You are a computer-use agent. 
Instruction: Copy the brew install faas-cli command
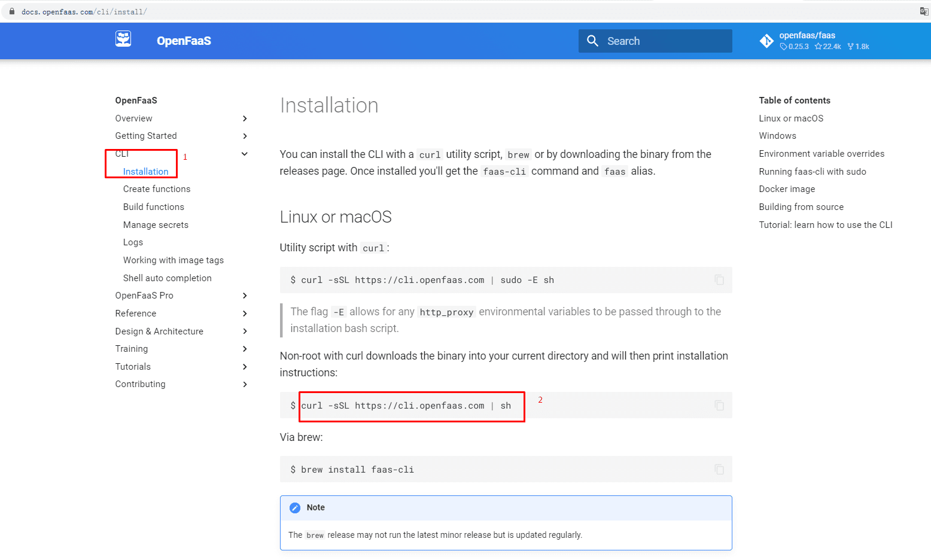click(719, 470)
